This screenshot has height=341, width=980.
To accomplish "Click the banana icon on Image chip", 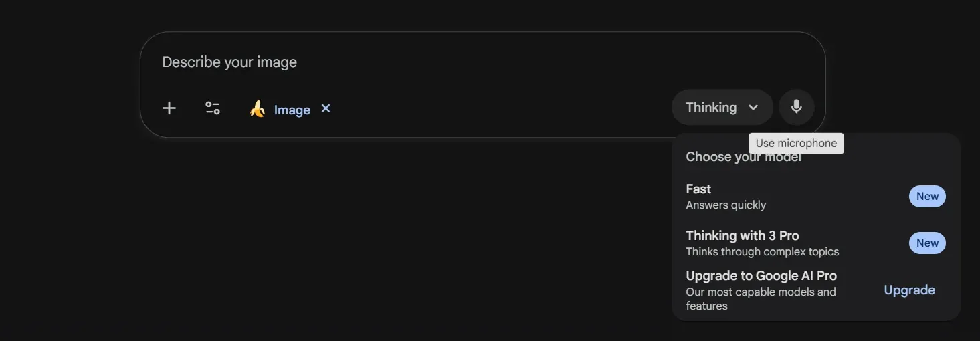I will 258,109.
